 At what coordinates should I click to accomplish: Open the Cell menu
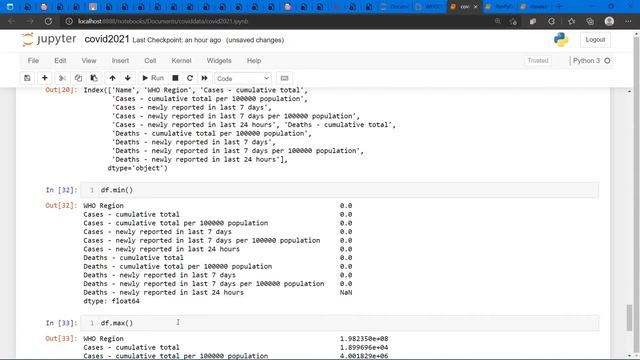150,60
